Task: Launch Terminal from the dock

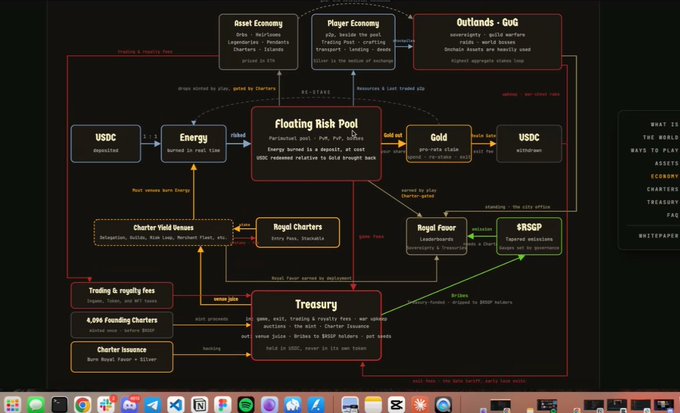Action: (x=59, y=405)
